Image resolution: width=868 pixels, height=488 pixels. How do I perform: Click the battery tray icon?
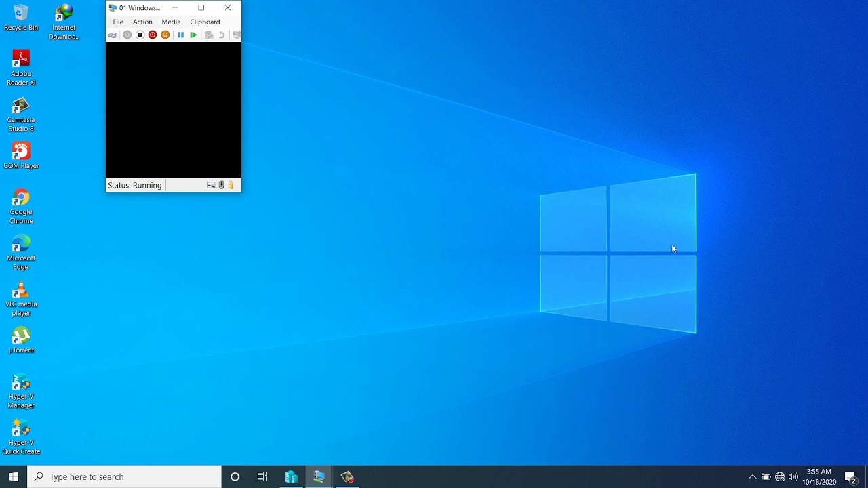[766, 476]
